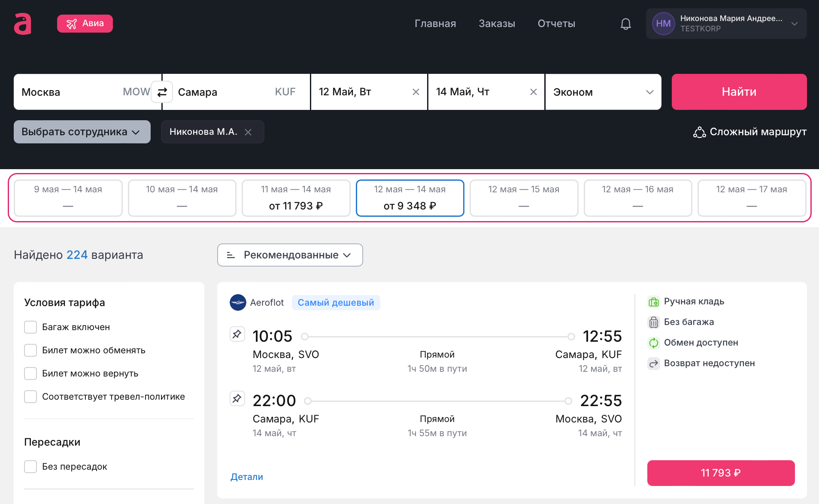Viewport: 819px width, 504px height.
Task: Pin the 22:00 Samara–Moscow flight
Action: tap(237, 399)
